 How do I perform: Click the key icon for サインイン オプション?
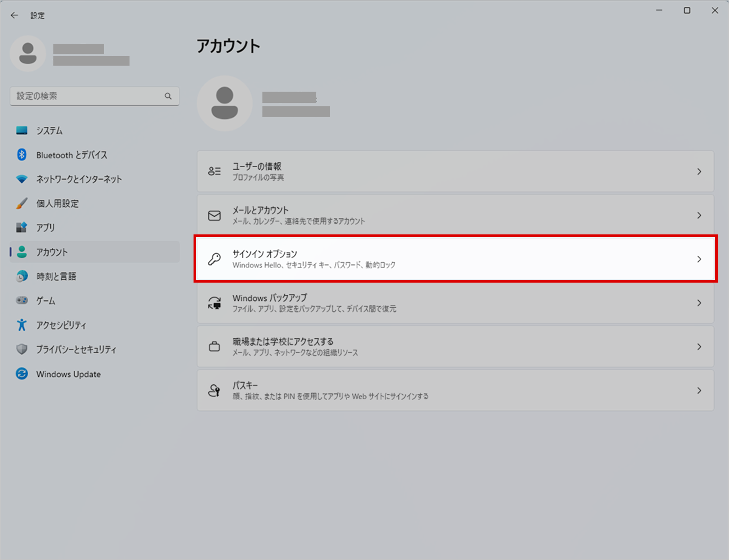pyautogui.click(x=214, y=259)
